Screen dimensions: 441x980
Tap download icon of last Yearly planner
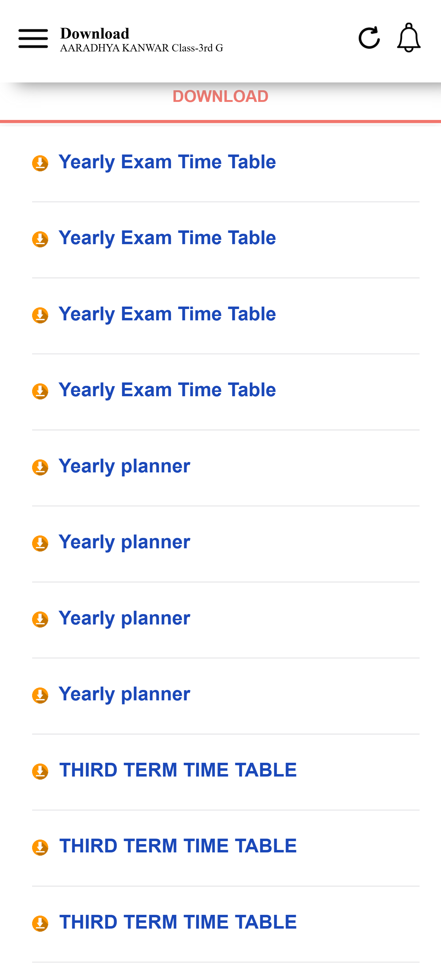[40, 695]
